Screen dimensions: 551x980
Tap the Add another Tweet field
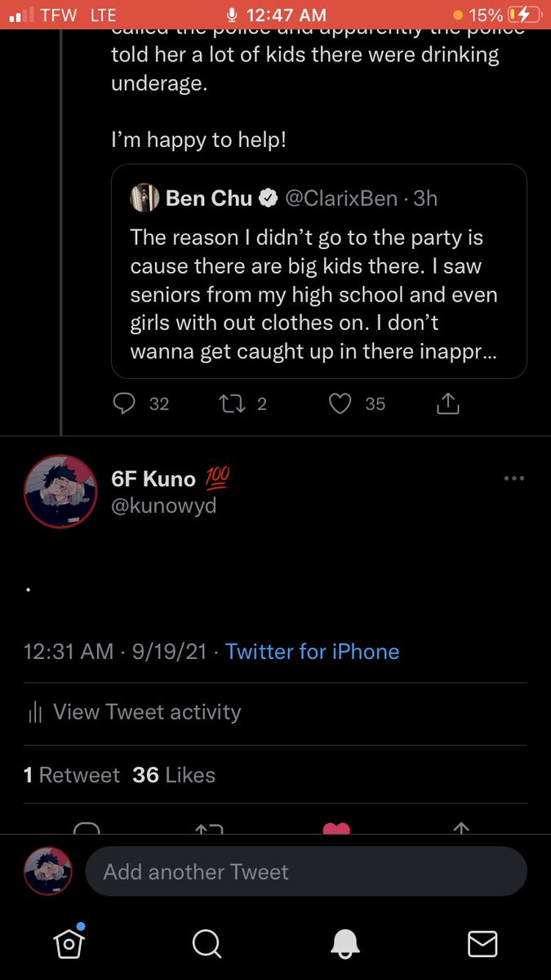306,872
